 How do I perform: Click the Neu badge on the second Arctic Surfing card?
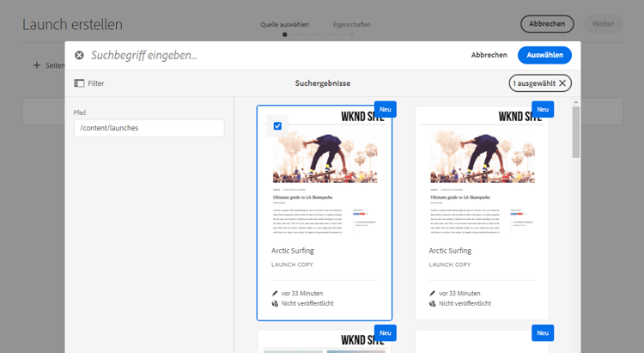[543, 109]
